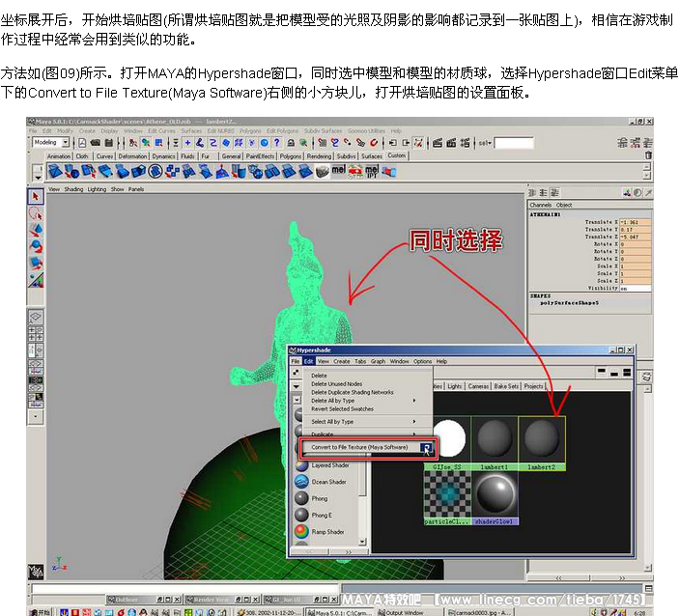Viewport: 679px width, 616px height.
Task: Choose Revert Selected Swatches menu entry
Action: click(x=342, y=408)
